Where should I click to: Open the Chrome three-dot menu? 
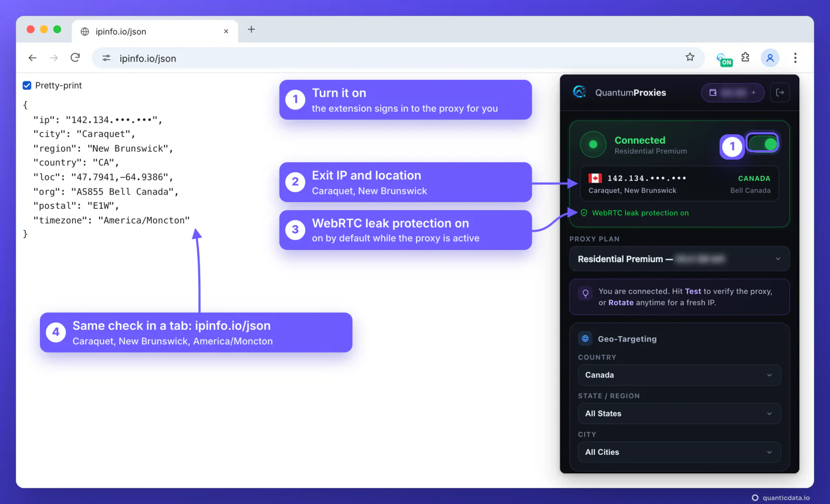click(x=795, y=58)
